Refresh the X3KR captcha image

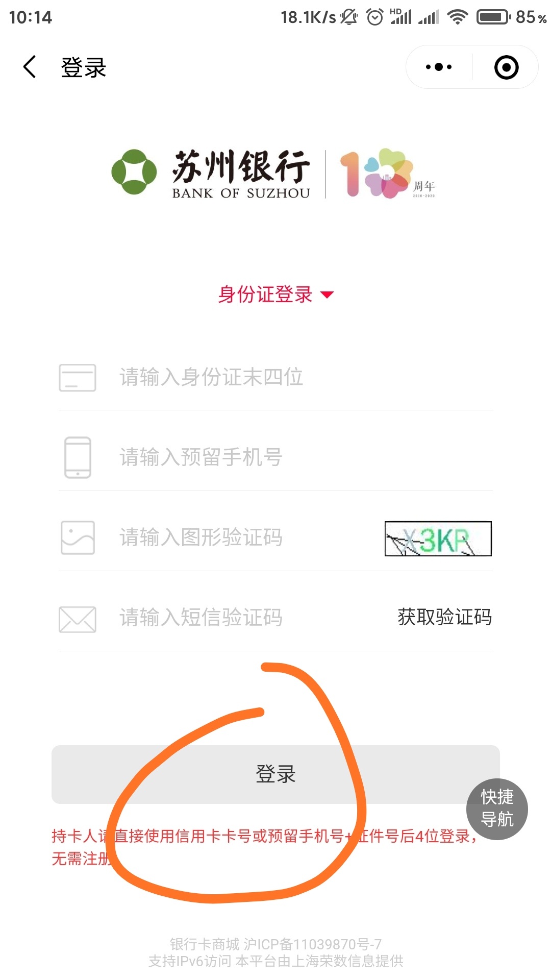(x=438, y=538)
